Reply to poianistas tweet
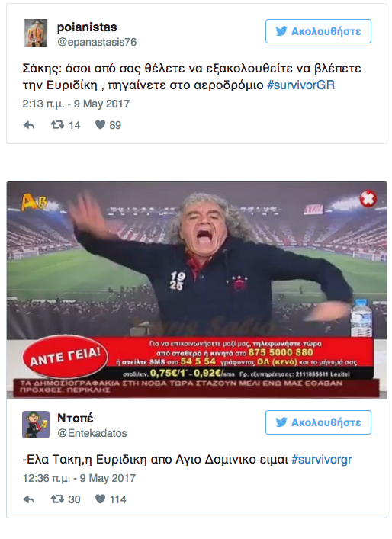Image resolution: width=392 pixels, height=539 pixels. coord(29,125)
